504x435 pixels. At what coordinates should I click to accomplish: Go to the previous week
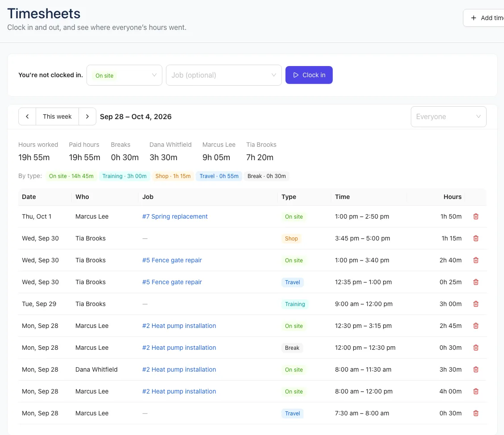[27, 116]
